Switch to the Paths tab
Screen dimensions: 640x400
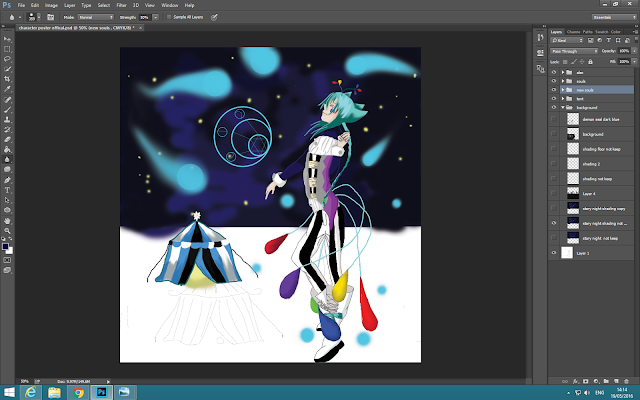(x=587, y=32)
